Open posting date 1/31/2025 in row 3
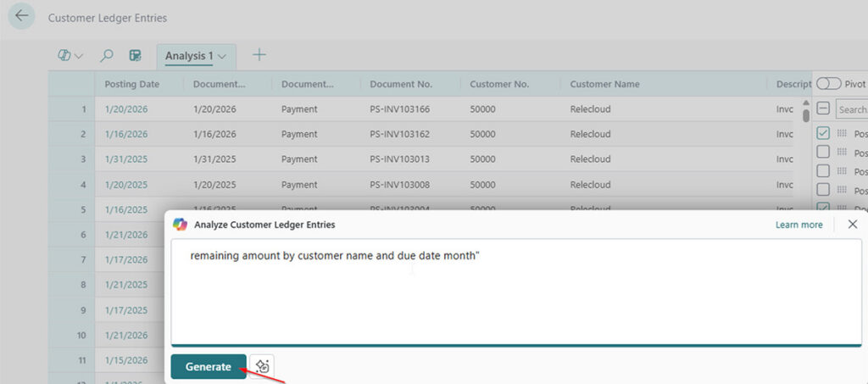The image size is (868, 384). 126,159
